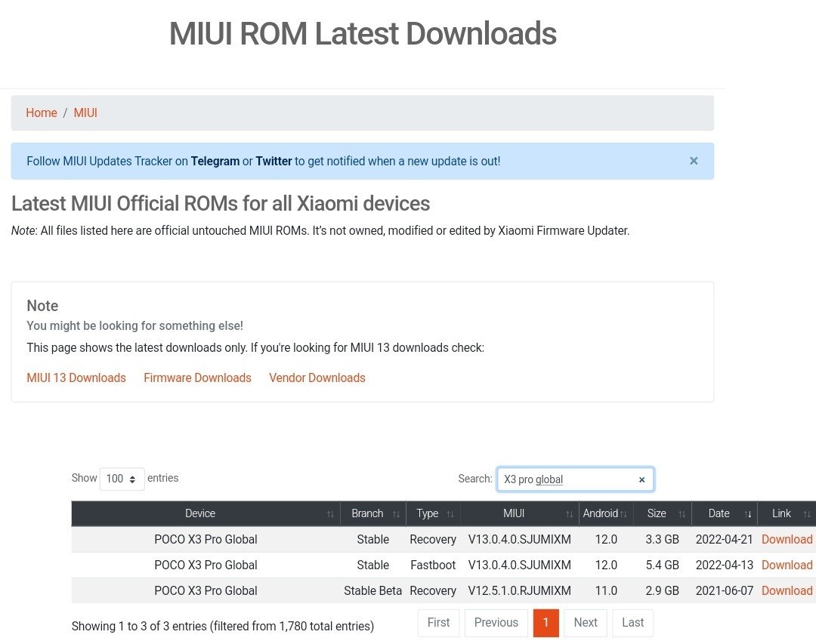Select the 2022-04-13 date cell
This screenshot has width=816, height=644.
[x=725, y=565]
